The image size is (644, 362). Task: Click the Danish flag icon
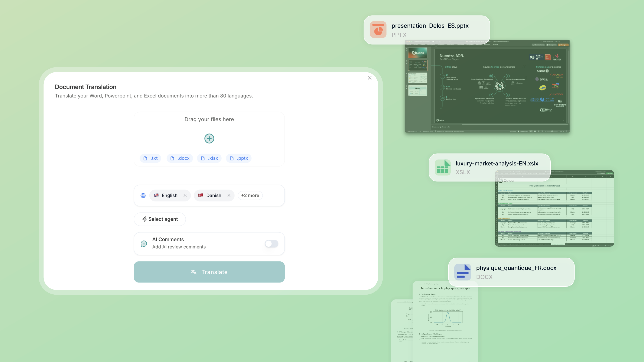point(201,195)
